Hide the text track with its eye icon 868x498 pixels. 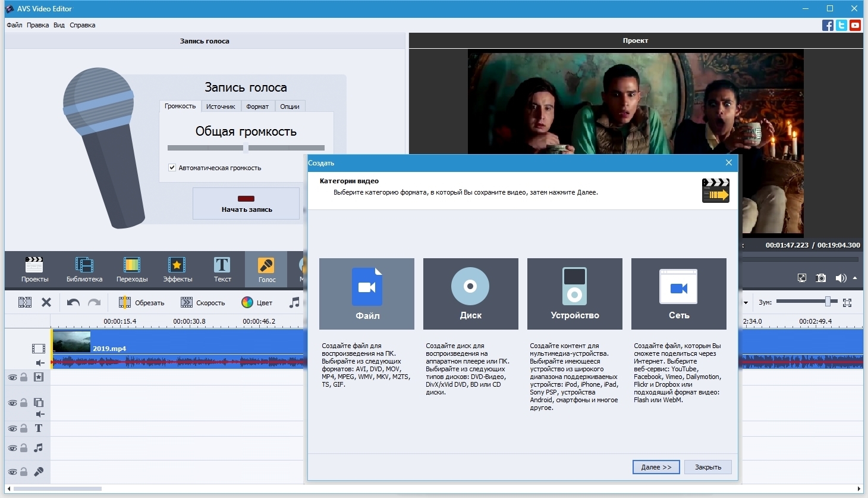tap(12, 428)
